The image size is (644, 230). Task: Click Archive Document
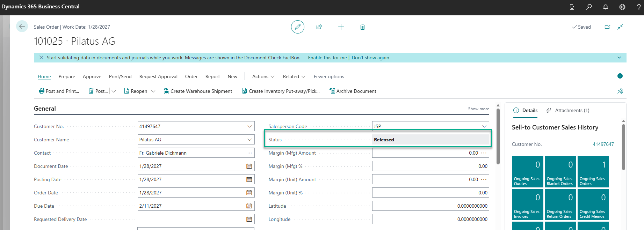pyautogui.click(x=353, y=91)
